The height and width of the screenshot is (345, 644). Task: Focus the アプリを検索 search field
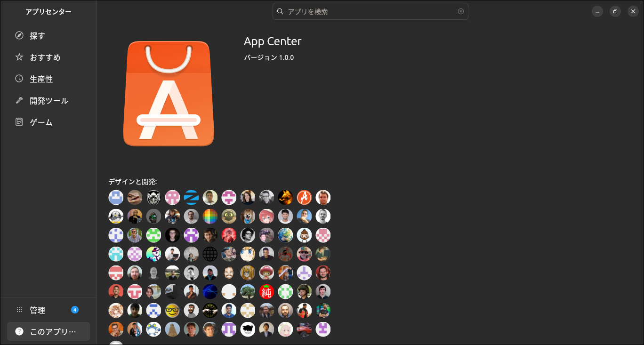coord(370,11)
